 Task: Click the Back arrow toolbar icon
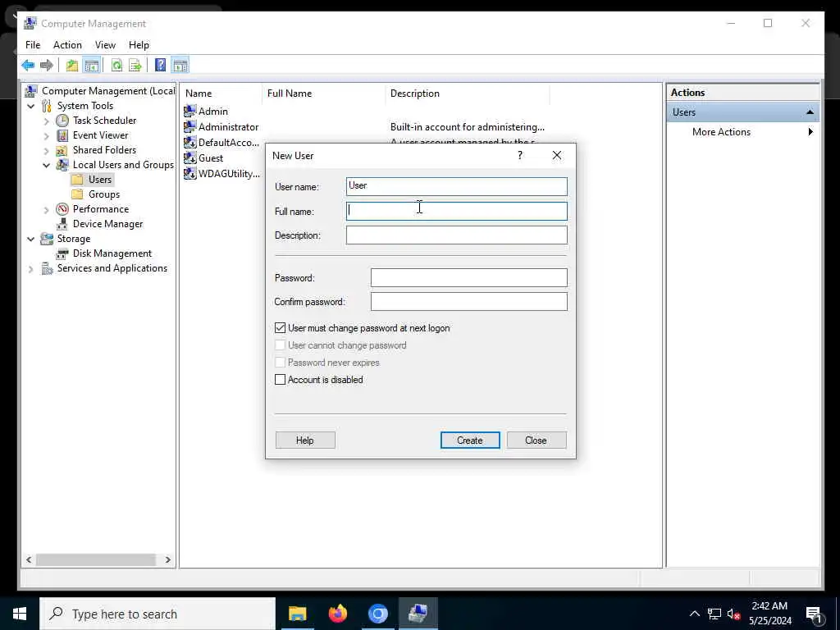pyautogui.click(x=28, y=66)
